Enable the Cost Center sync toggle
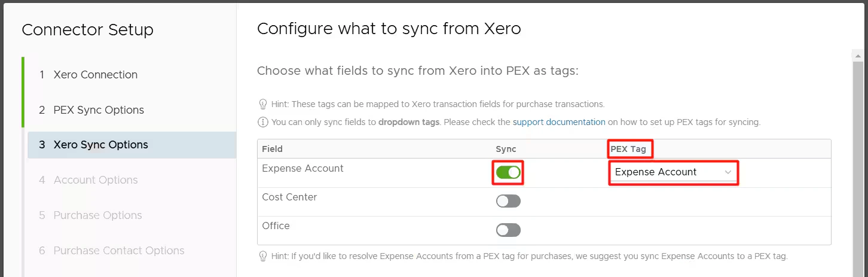This screenshot has height=277, width=868. (508, 201)
